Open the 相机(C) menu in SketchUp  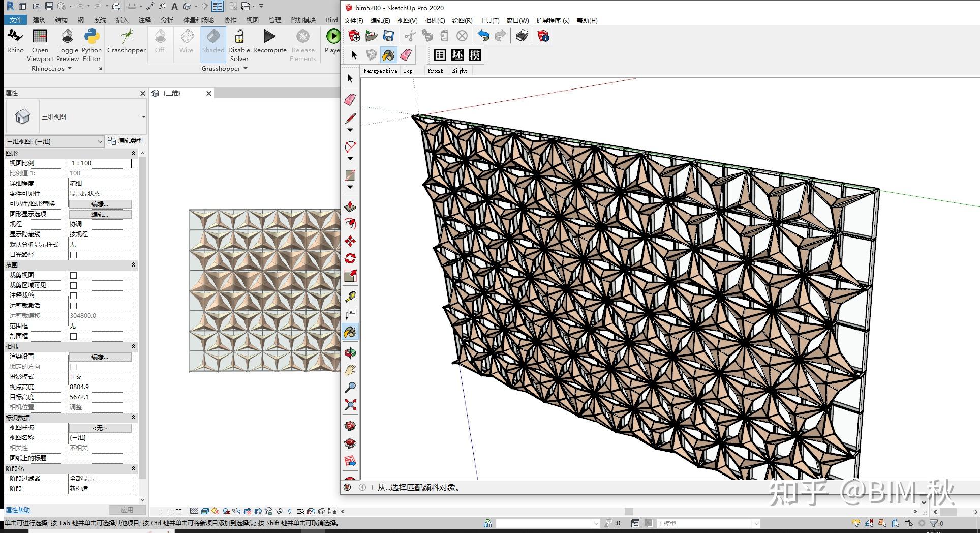[x=434, y=21]
